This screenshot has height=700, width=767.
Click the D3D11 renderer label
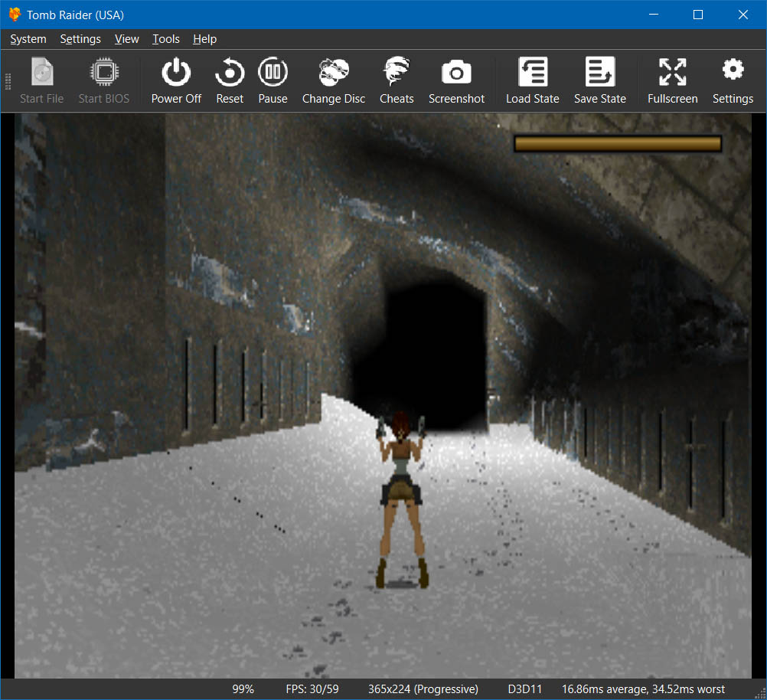pyautogui.click(x=525, y=689)
